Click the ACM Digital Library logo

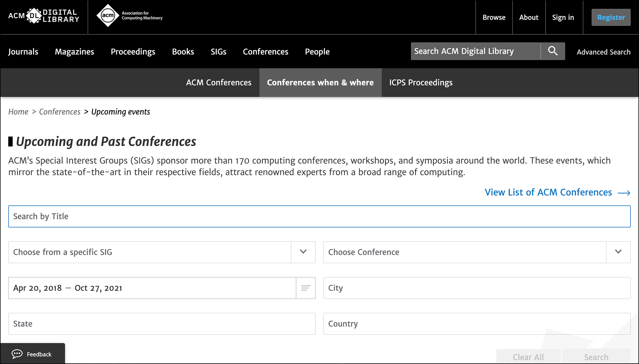pyautogui.click(x=44, y=16)
